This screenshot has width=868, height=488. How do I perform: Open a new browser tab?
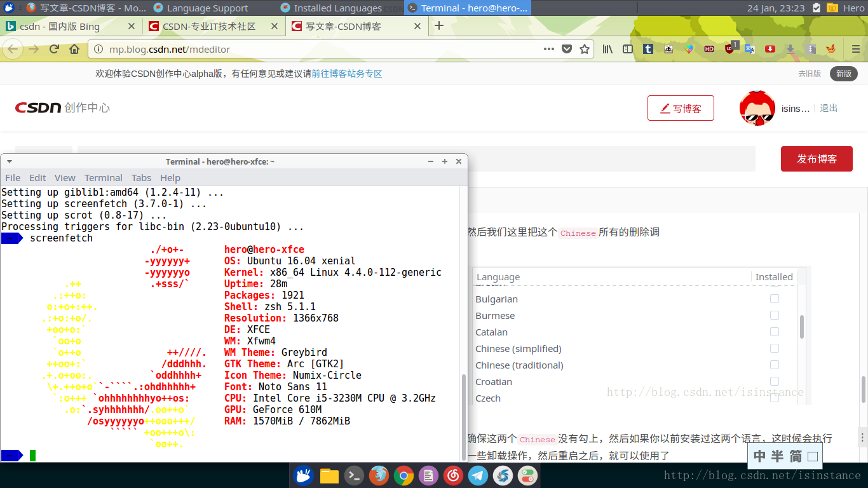click(x=438, y=26)
